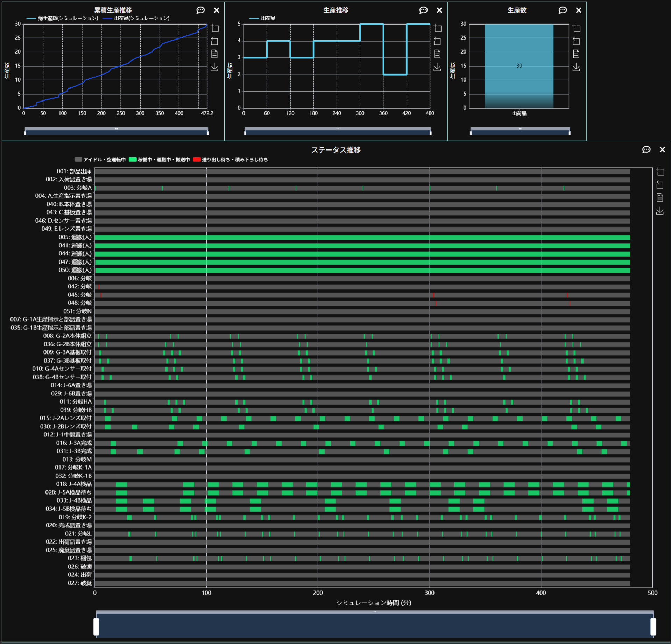Activate area zoom tool on 累積生産推移 chart
This screenshot has height=644, width=671.
tap(214, 28)
